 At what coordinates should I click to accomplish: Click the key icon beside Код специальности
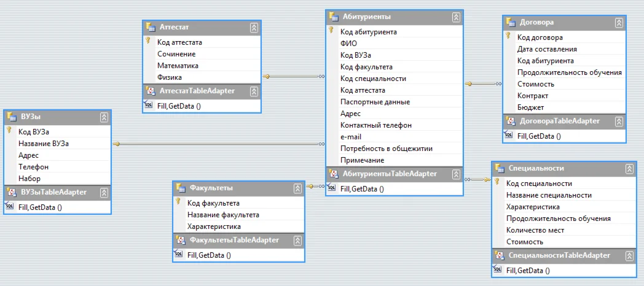497,182
